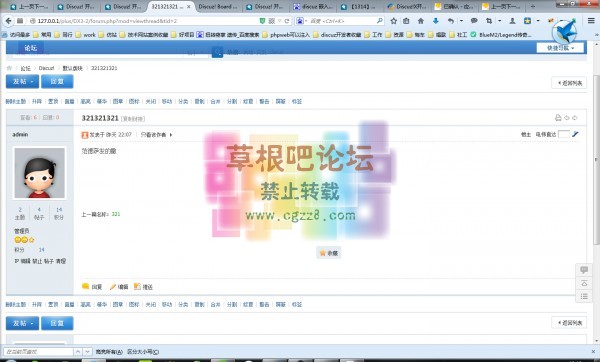Screen dimensions: 600x362
Task: Click the green shield icon in the address bar
Action: [262, 21]
